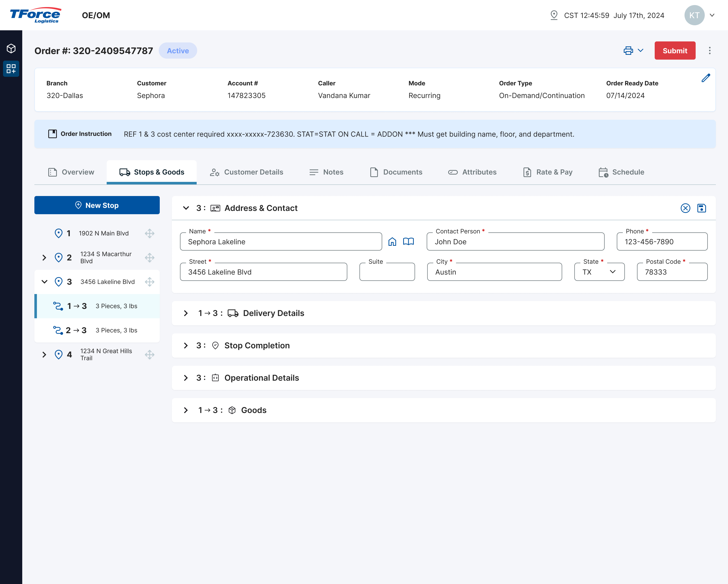
Task: Open the dashboard grid sidebar icon
Action: tap(11, 69)
